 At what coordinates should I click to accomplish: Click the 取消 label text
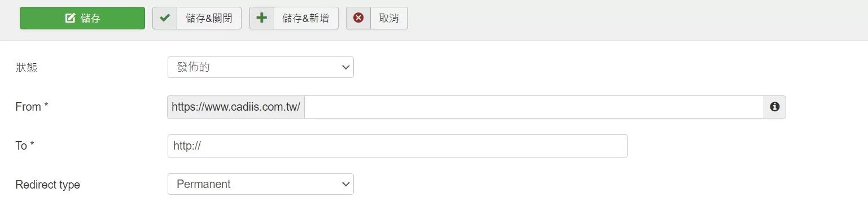[389, 18]
